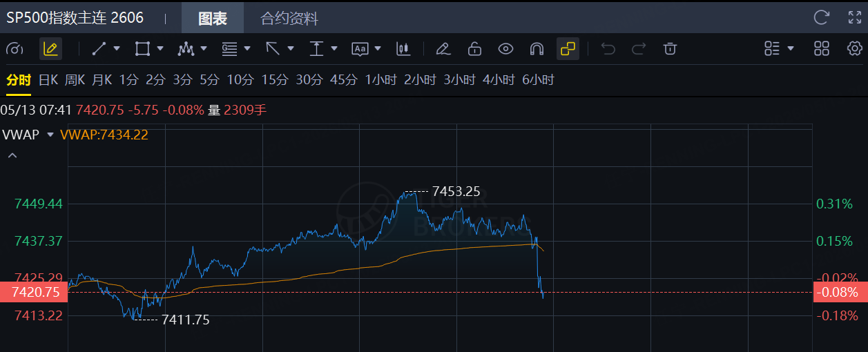
Task: Switch to the 图表 tab
Action: click(213, 19)
